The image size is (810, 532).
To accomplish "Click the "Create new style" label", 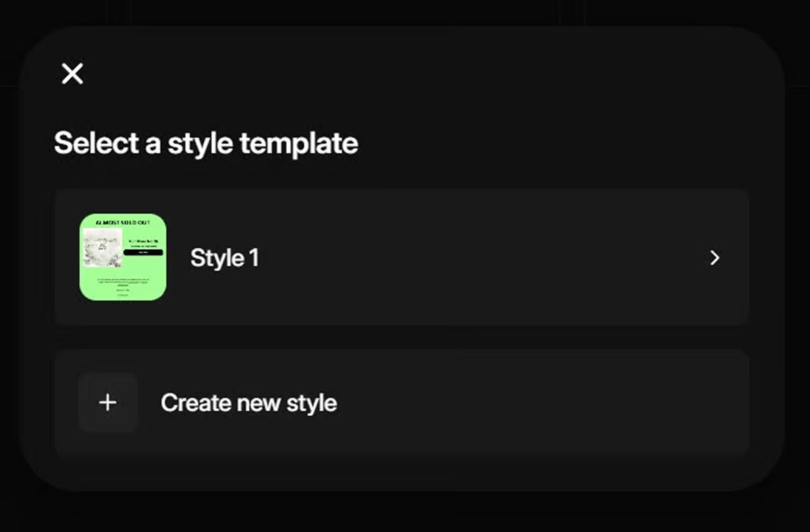I will click(x=248, y=403).
